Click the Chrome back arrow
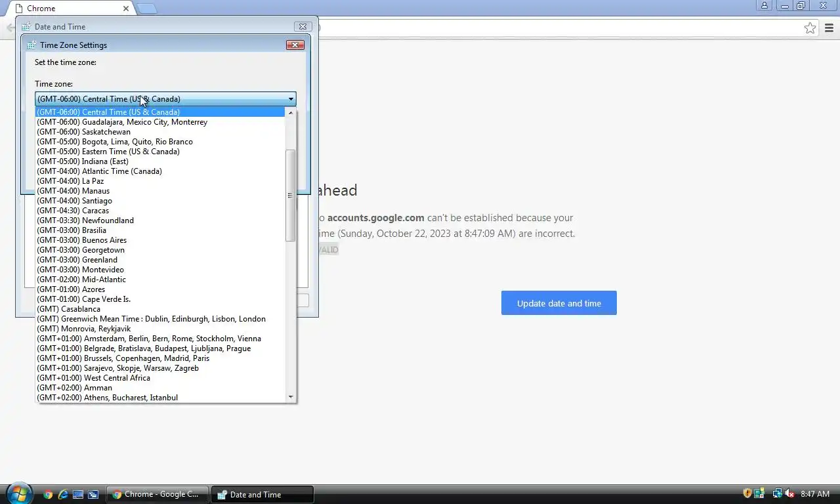Viewport: 840px width, 504px height. pyautogui.click(x=10, y=28)
